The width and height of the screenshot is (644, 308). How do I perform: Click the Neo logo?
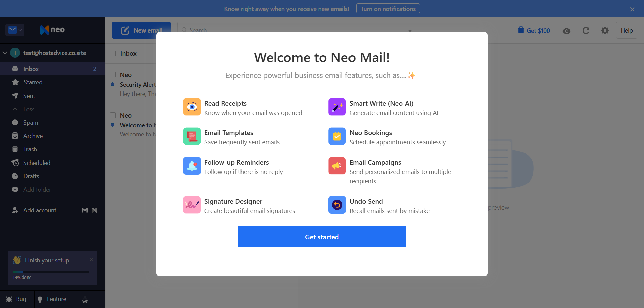coord(52,30)
